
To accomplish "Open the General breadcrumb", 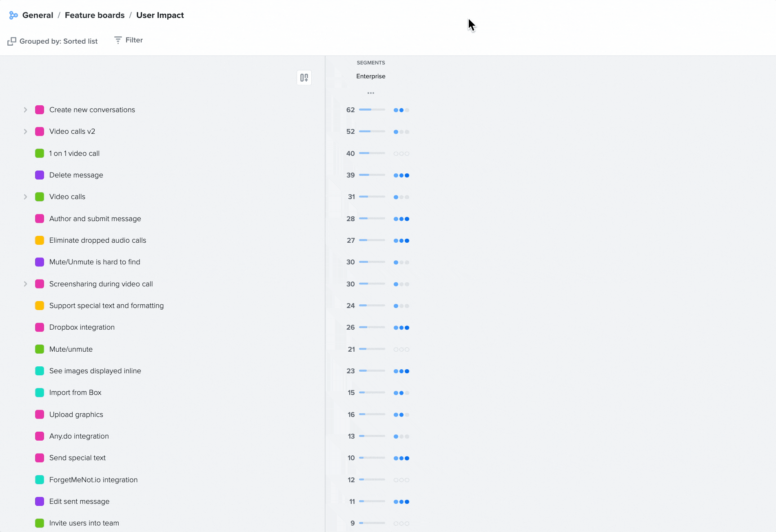I will 38,15.
